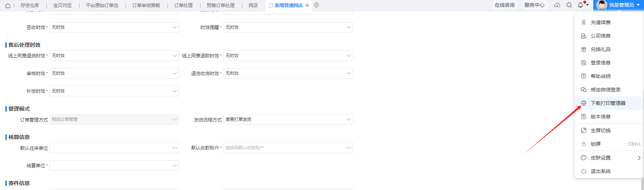Click the 核算信息 section heading
Viewport: 644px width, 190px height.
pos(19,137)
